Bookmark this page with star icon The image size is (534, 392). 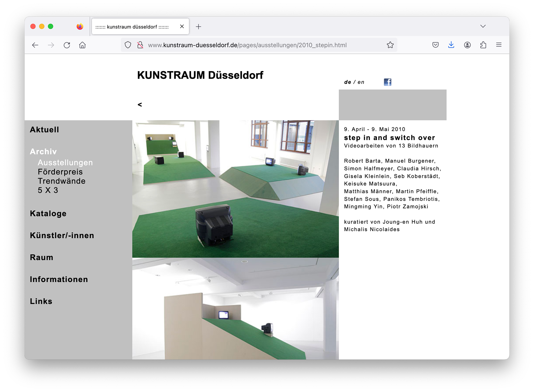point(390,45)
